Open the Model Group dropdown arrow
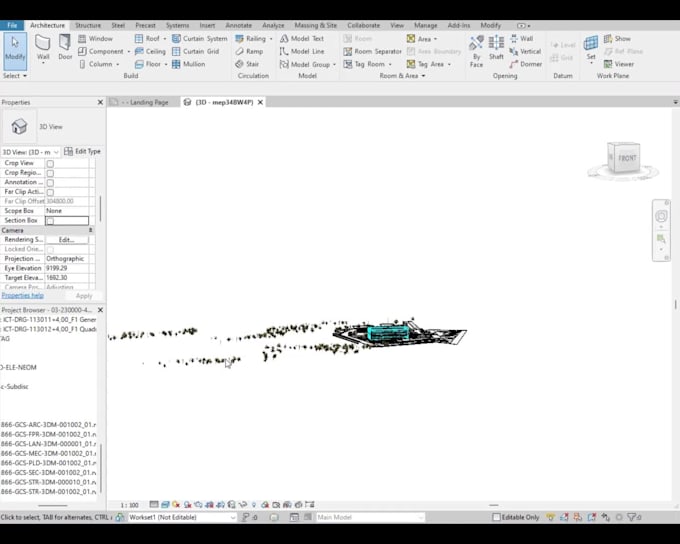This screenshot has height=544, width=680. pyautogui.click(x=334, y=65)
